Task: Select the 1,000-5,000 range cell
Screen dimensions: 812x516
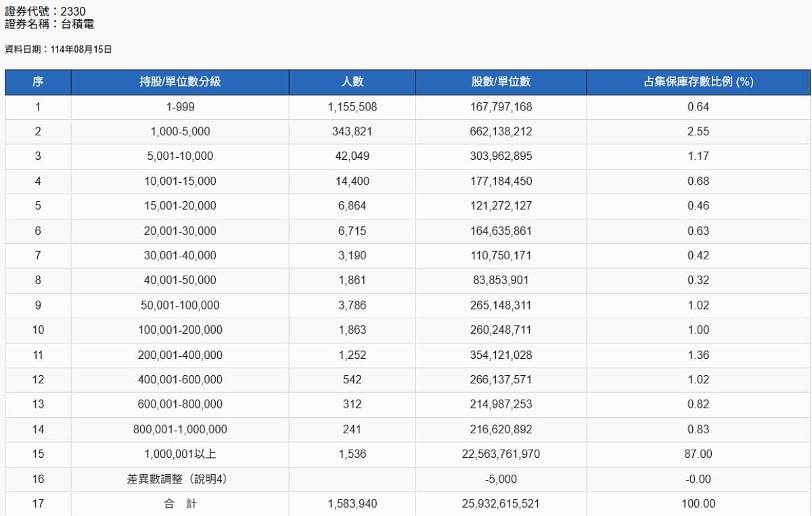Action: coord(180,131)
